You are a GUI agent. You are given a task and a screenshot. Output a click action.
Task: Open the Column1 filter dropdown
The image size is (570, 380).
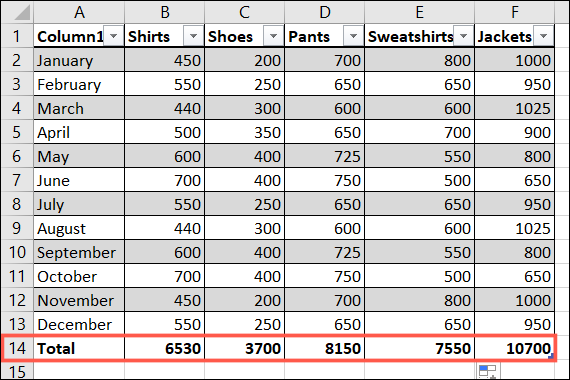coord(113,36)
